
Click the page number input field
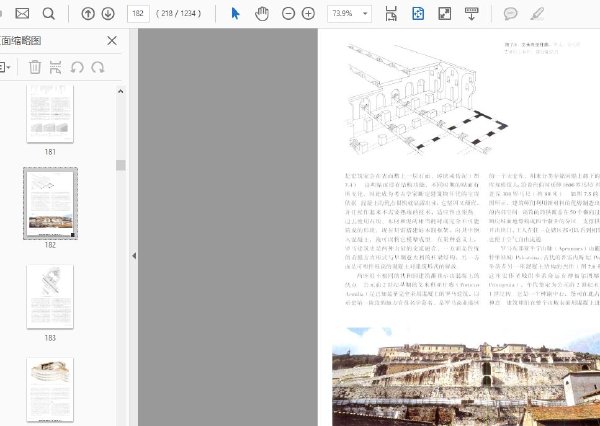click(139, 14)
